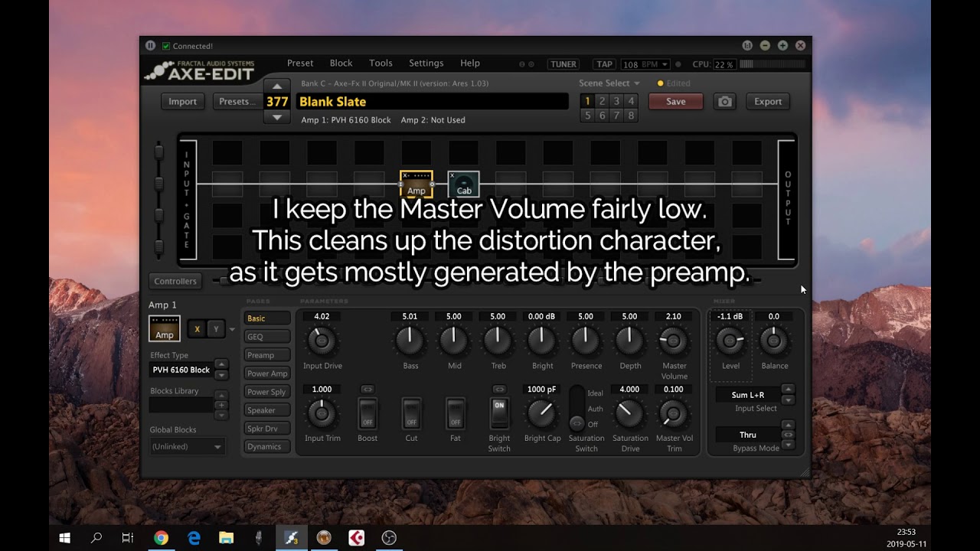
Task: Select the Amp block in the grid
Action: [416, 184]
